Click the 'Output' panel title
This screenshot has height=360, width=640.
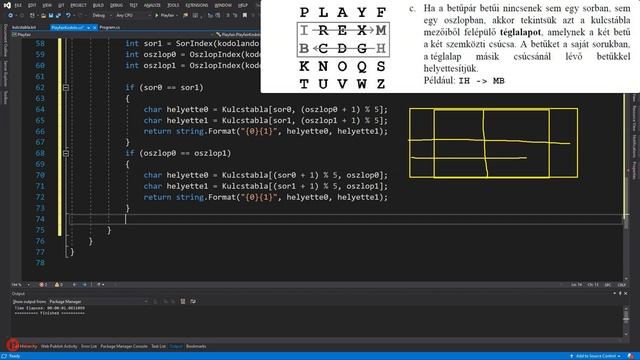(x=18, y=293)
